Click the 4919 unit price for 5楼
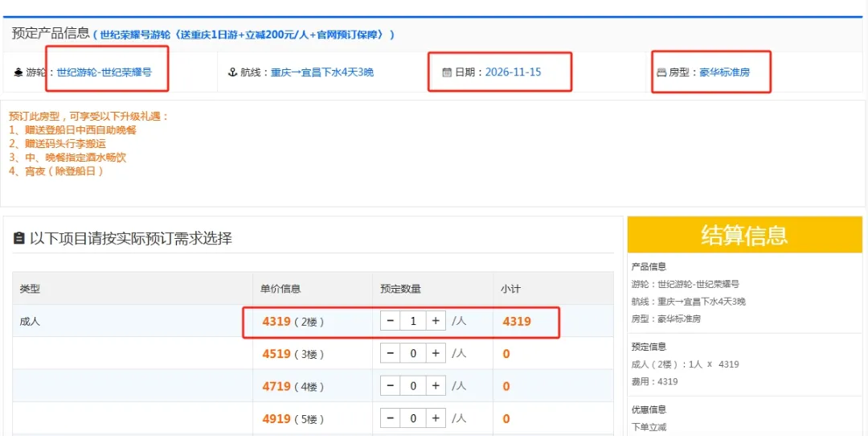The image size is (868, 436). 276,418
